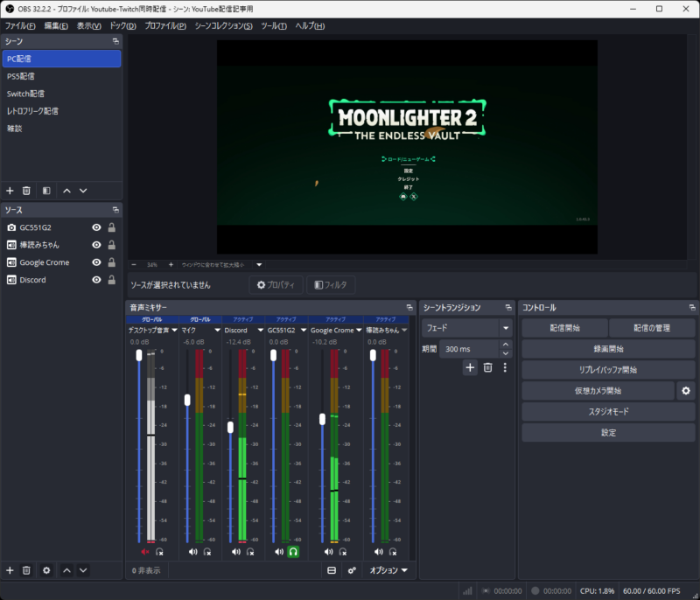This screenshot has height=600, width=700.
Task: Open scene filters icon in Scenes dock
Action: (46, 191)
